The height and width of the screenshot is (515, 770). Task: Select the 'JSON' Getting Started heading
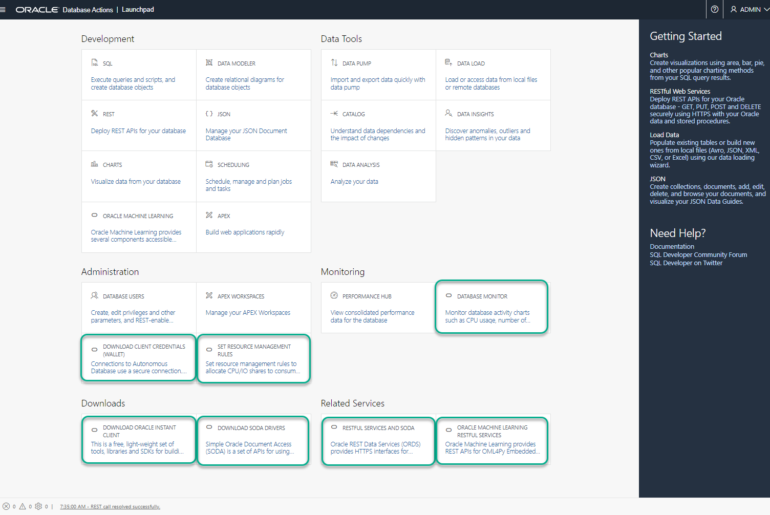[657, 179]
